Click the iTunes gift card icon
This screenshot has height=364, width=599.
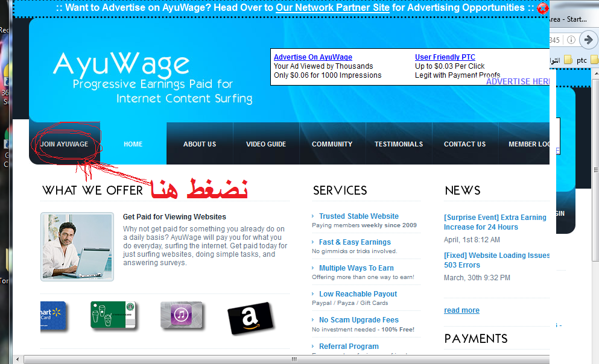tap(182, 315)
